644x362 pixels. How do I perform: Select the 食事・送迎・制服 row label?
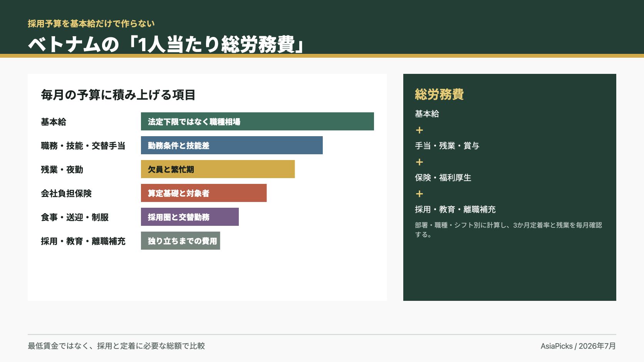(75, 217)
